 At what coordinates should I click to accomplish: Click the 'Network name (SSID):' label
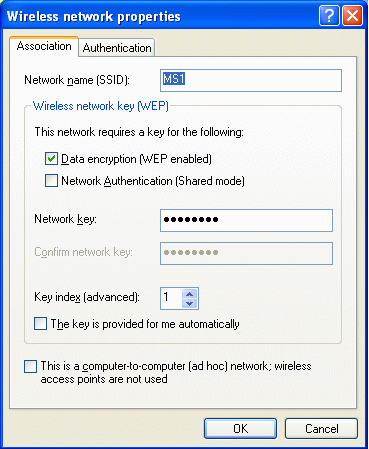point(77,80)
